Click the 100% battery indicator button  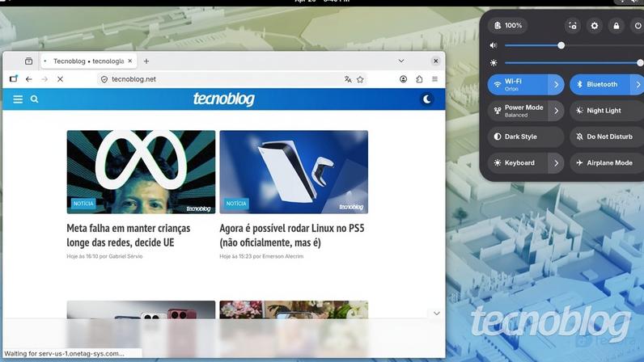[x=508, y=25]
